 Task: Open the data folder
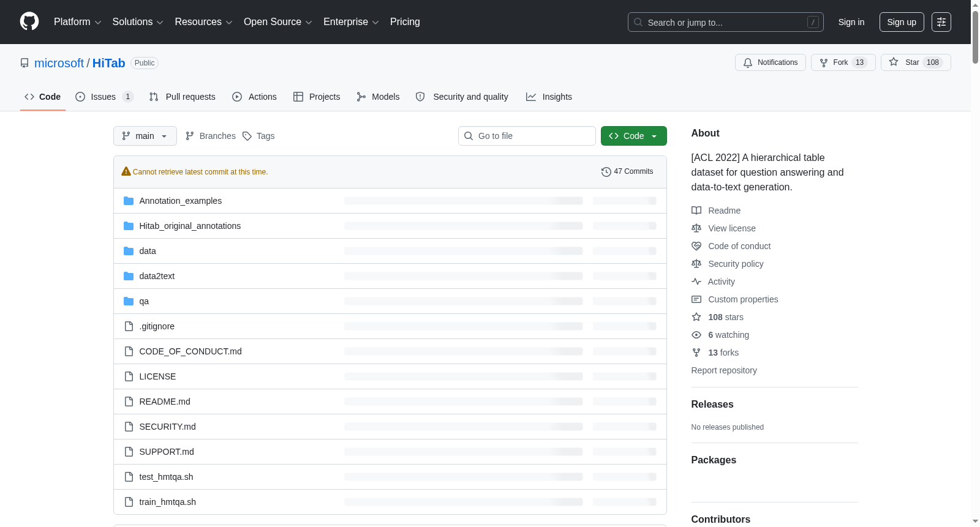pos(148,251)
